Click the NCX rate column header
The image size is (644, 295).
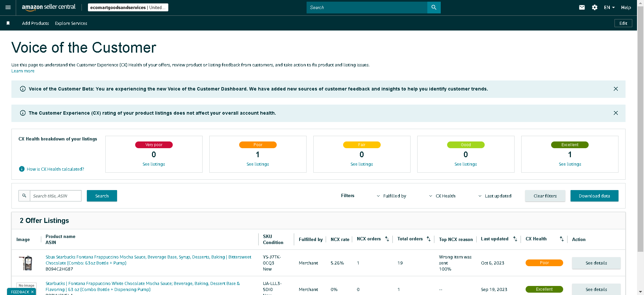340,239
